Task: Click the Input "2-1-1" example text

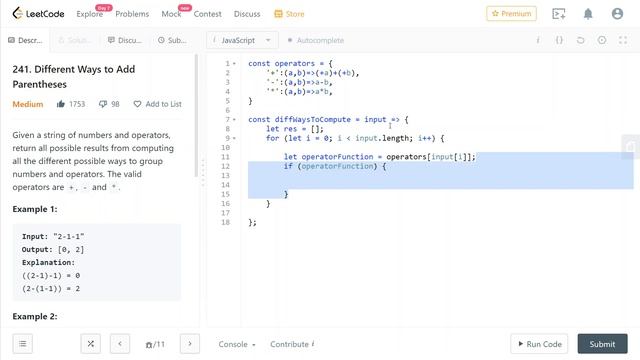Action: pos(53,236)
